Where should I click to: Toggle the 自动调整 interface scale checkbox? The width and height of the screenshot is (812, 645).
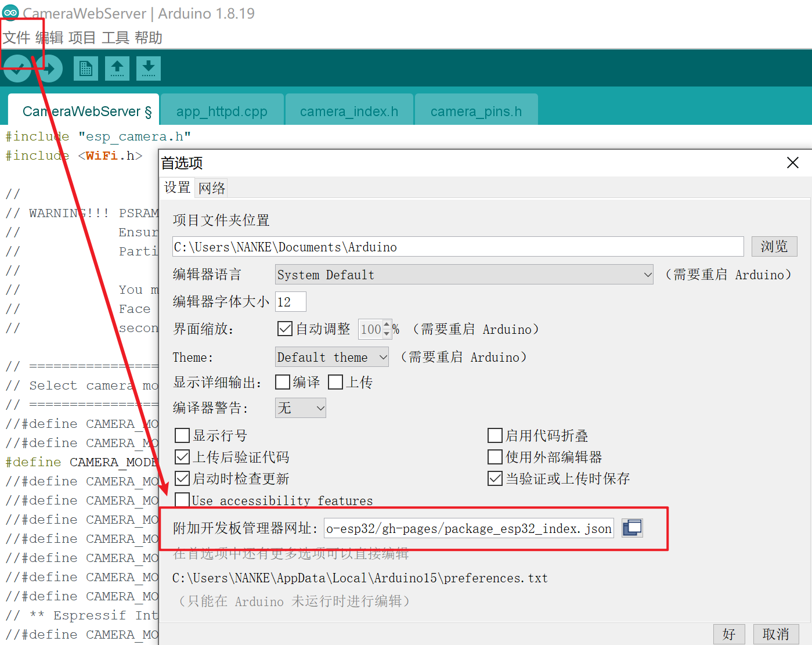[284, 329]
